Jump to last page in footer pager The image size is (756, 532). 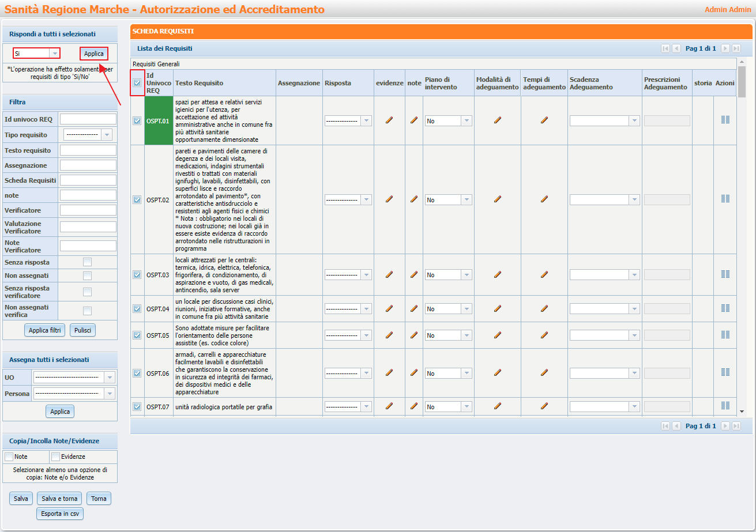[x=736, y=426]
